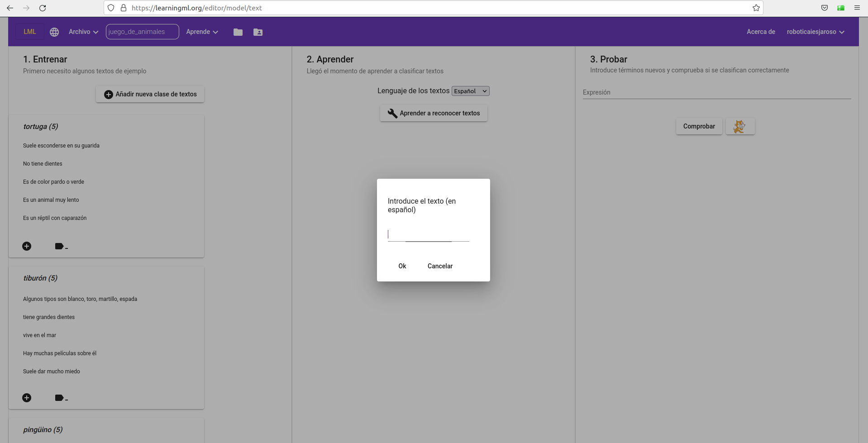
Task: Click the dialog text input field
Action: tap(428, 234)
